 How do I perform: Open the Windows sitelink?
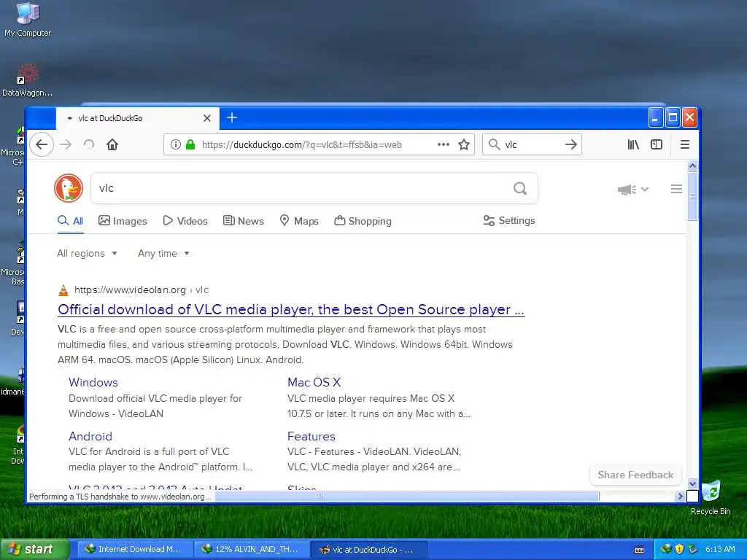tap(93, 382)
